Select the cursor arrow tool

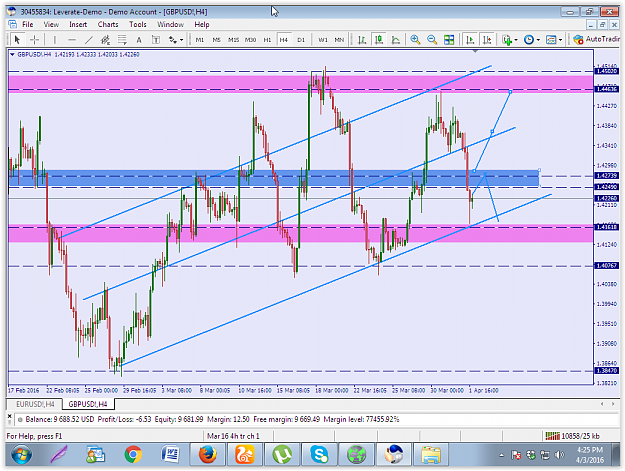coord(17,39)
